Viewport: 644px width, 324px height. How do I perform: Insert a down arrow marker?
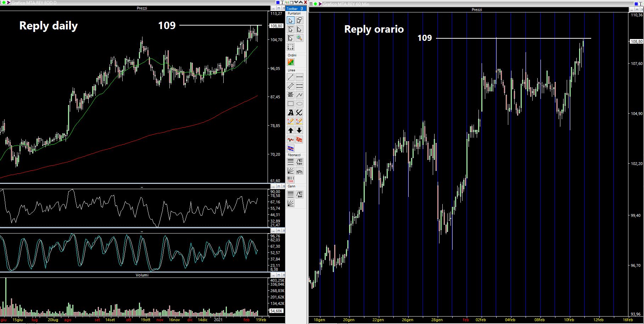(299, 130)
